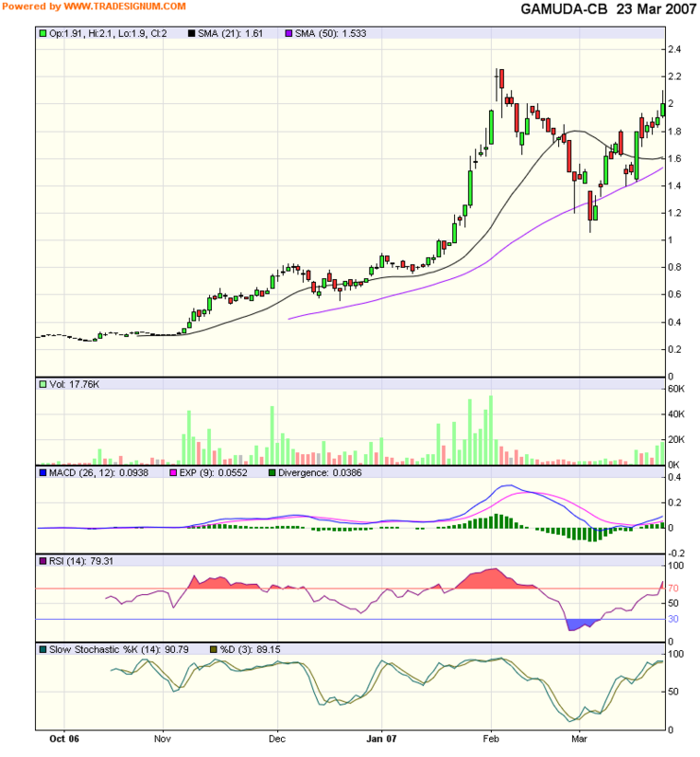Select the %D (3): 89.15 text

tap(250, 650)
